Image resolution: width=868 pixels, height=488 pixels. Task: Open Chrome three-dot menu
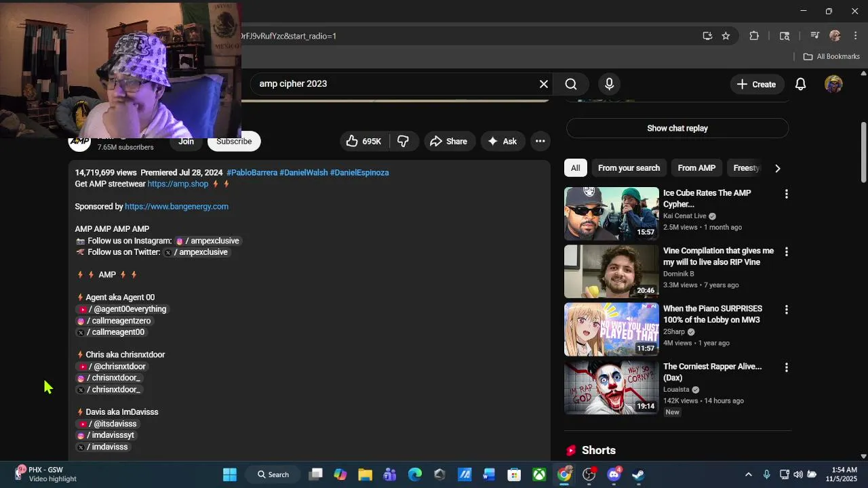click(x=854, y=36)
